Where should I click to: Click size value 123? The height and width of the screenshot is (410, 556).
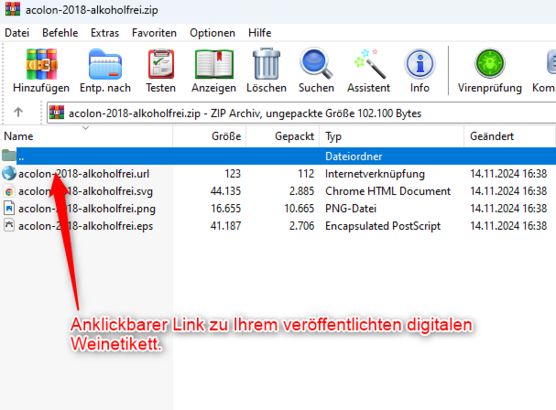point(233,174)
